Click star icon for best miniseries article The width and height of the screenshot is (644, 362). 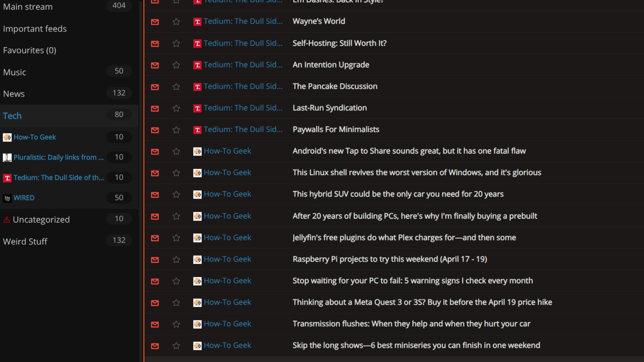pos(176,346)
